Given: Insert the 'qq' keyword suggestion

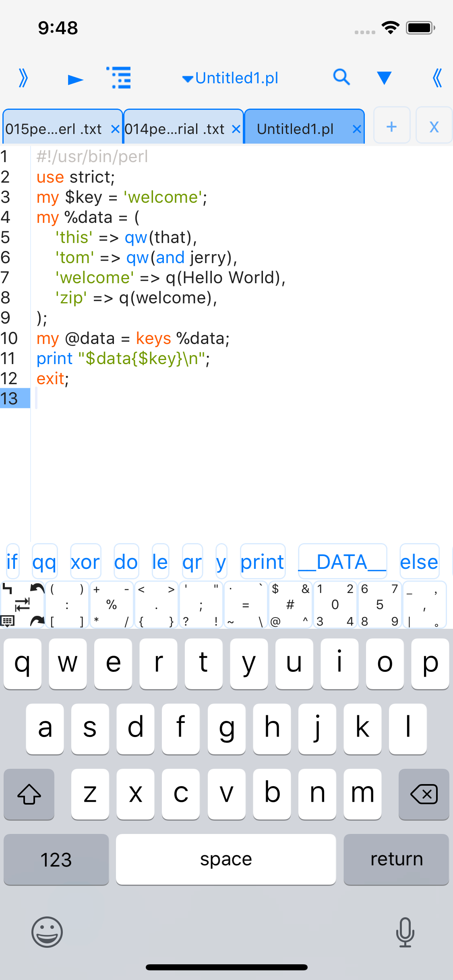Looking at the screenshot, I should tap(45, 562).
